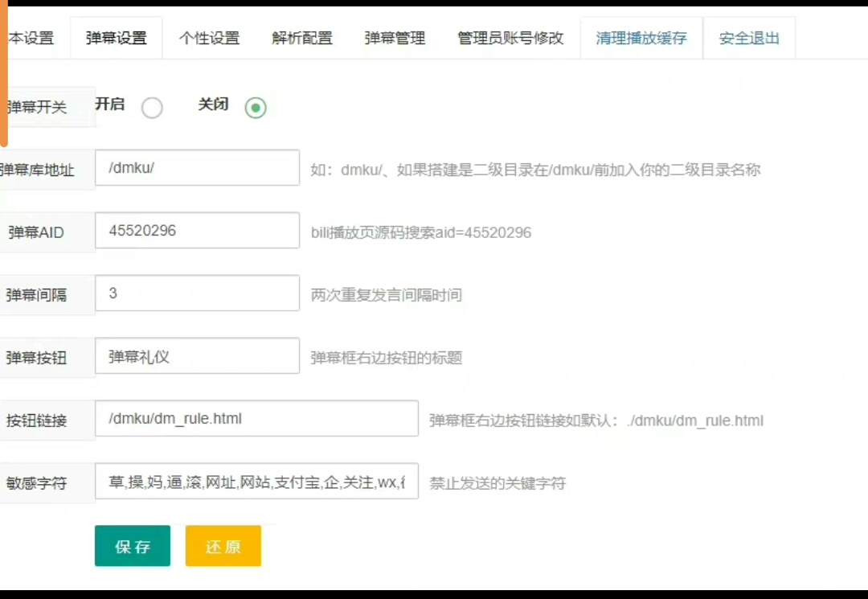Screen dimensions: 868x599
Task: Open the 弹幕管理 tab
Action: point(395,39)
